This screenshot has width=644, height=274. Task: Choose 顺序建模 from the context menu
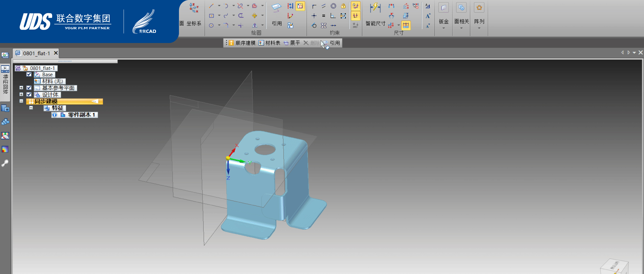(242, 43)
